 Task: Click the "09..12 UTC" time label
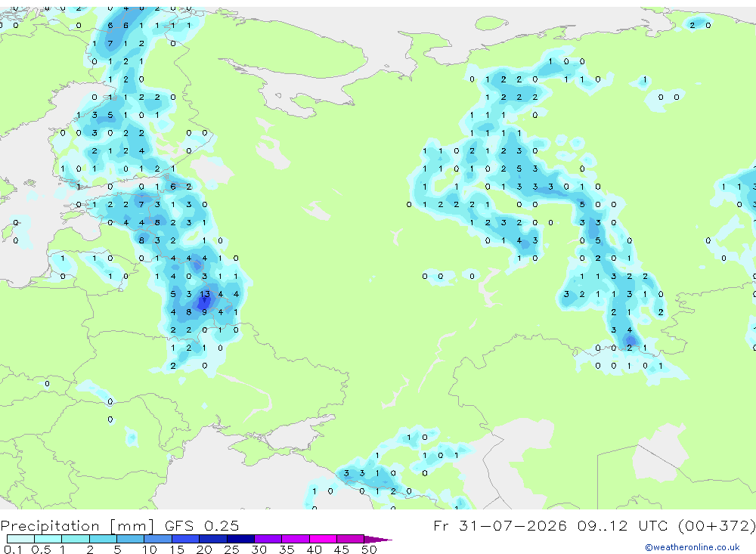(623, 525)
